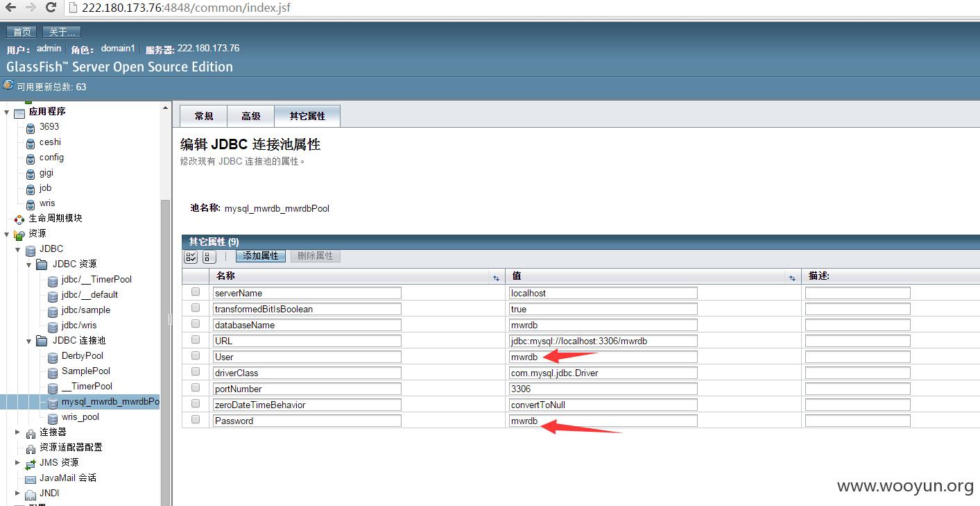Click the JDBC node database icon
The height and width of the screenshot is (506, 980).
[x=31, y=250]
